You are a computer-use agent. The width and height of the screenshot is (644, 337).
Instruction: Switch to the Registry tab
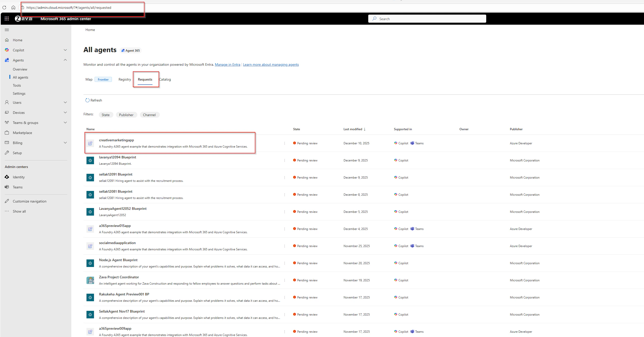pos(125,79)
